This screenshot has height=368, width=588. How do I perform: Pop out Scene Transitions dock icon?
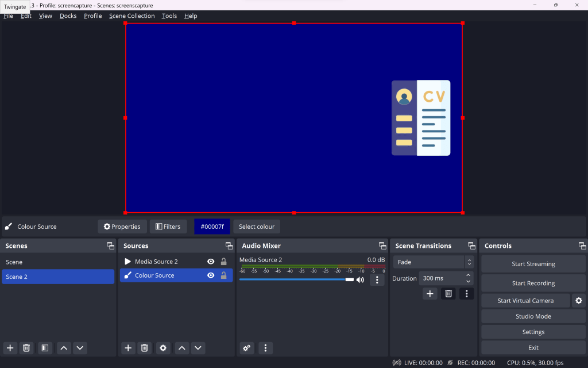[x=472, y=246]
